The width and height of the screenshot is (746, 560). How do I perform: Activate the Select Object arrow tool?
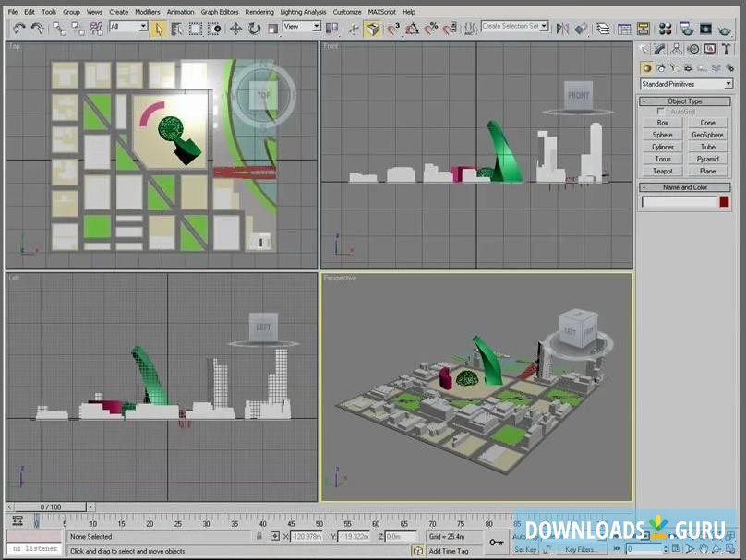(x=159, y=29)
